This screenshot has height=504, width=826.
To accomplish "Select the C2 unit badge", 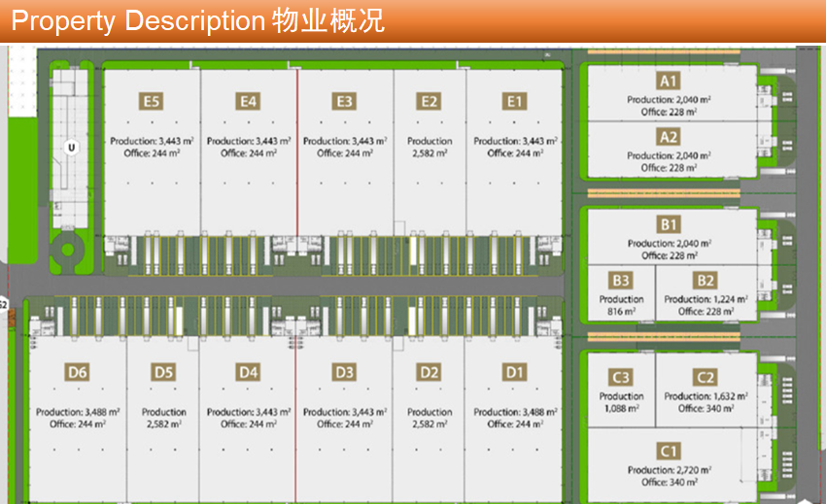I will click(706, 378).
